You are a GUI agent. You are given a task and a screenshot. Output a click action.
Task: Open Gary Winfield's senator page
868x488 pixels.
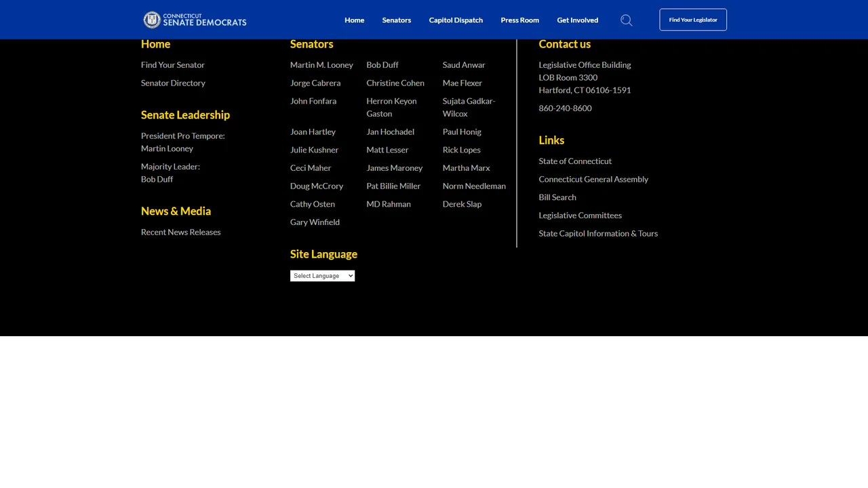[x=315, y=222]
